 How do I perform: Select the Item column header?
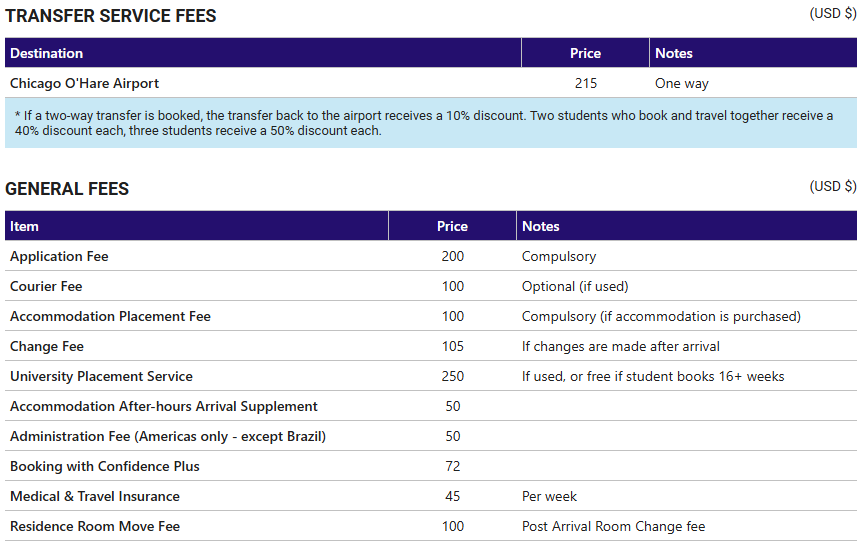point(196,226)
